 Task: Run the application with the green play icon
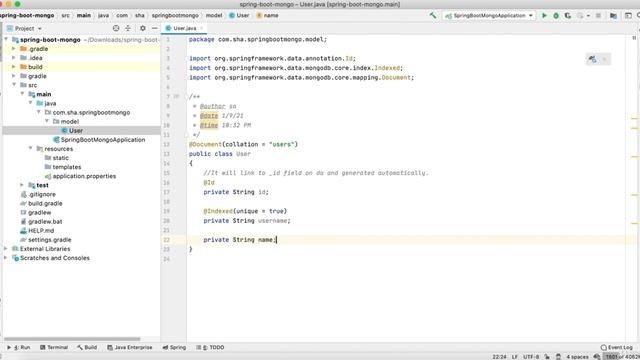click(x=544, y=16)
